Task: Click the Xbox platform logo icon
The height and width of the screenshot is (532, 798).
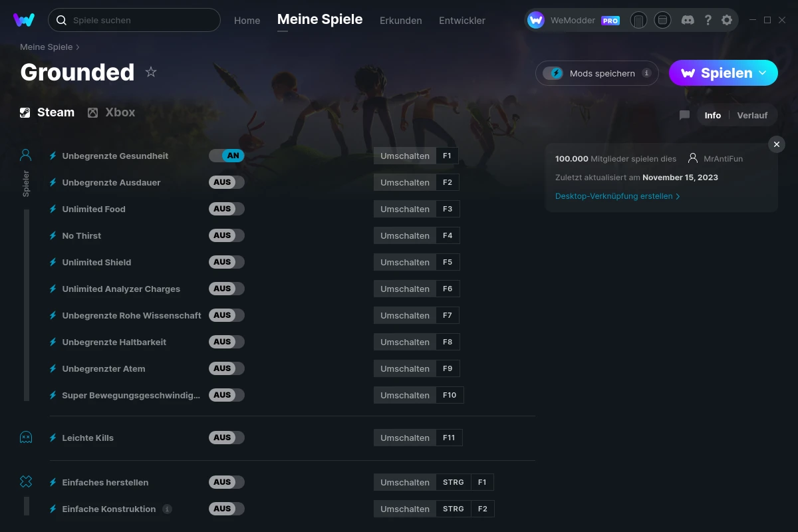Action: pos(93,112)
